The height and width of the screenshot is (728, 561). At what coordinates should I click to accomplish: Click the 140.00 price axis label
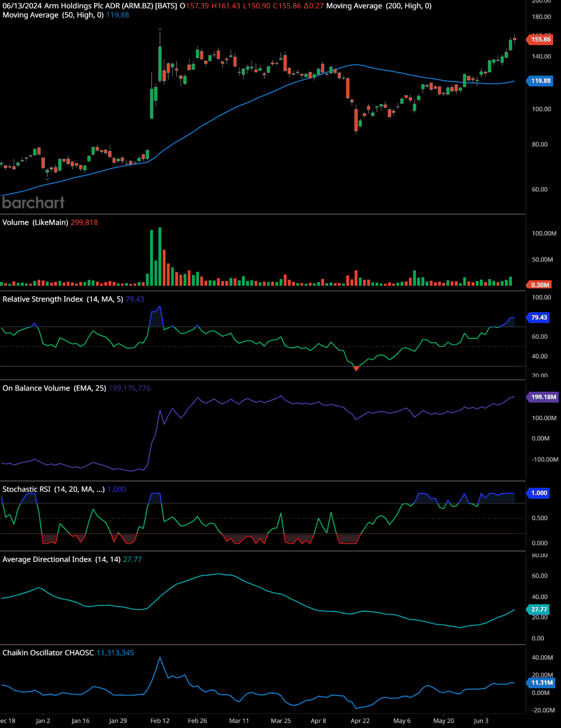pyautogui.click(x=541, y=56)
